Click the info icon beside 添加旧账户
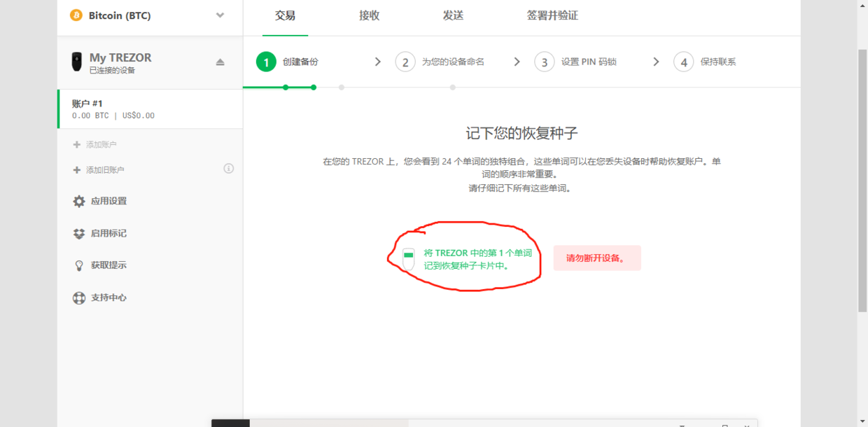 pyautogui.click(x=228, y=169)
